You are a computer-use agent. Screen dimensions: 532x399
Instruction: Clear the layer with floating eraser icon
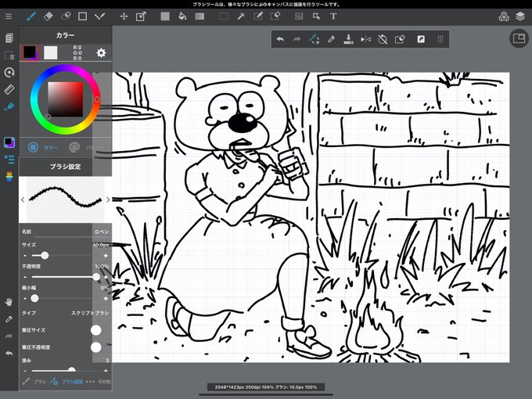coord(400,39)
